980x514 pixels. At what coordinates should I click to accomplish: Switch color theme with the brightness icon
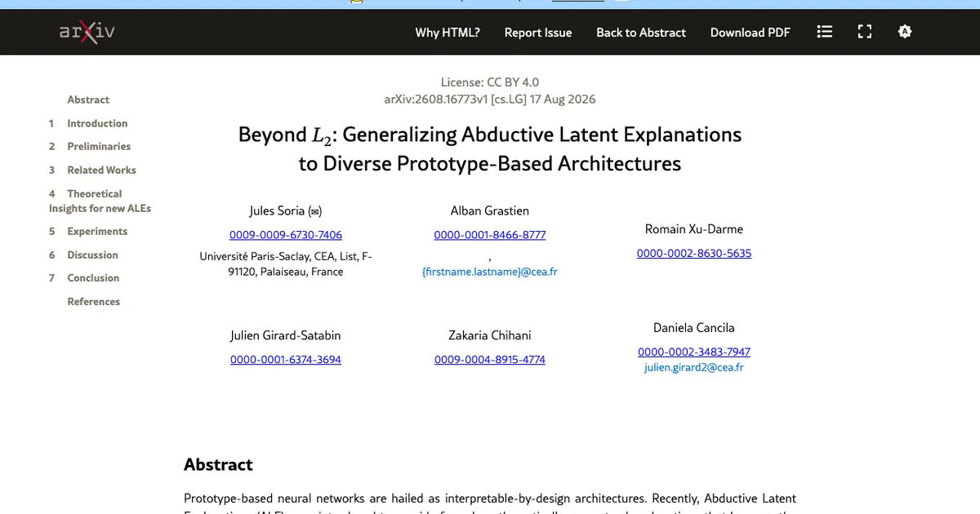[905, 32]
